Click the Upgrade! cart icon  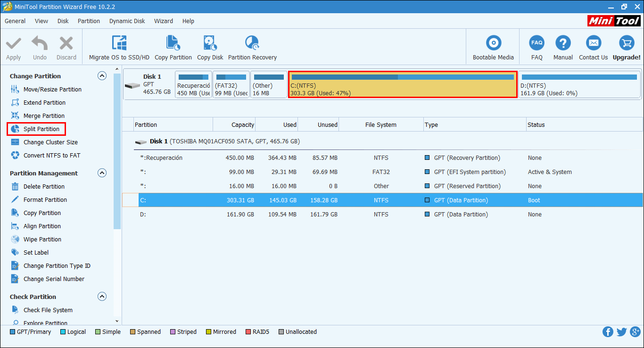pyautogui.click(x=627, y=43)
